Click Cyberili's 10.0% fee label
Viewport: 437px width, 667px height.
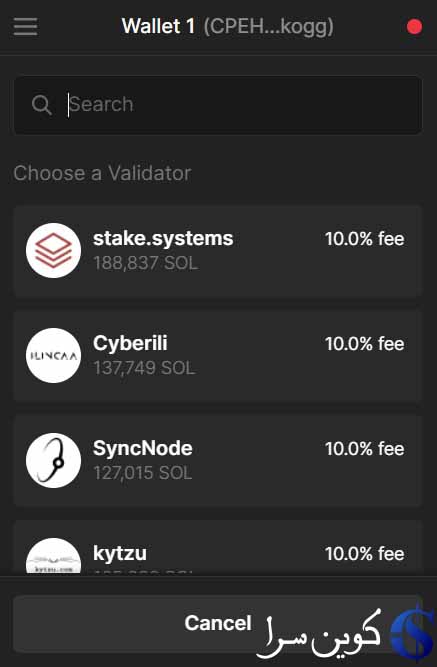click(365, 344)
